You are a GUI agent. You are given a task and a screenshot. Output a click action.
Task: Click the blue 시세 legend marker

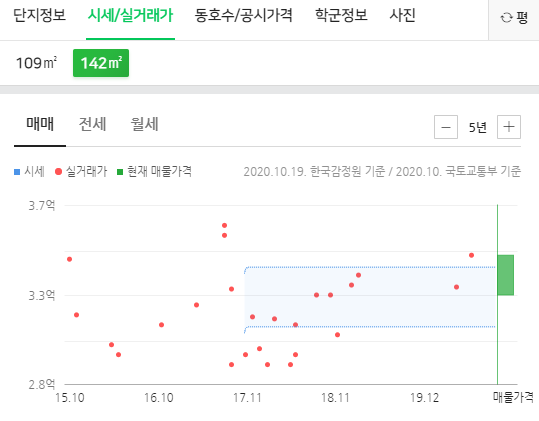click(17, 172)
